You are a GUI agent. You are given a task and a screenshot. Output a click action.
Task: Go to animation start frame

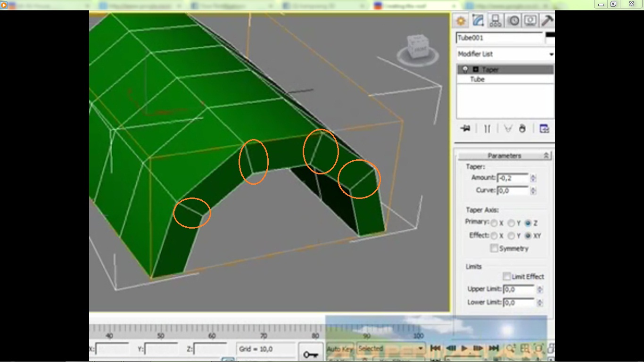pyautogui.click(x=436, y=348)
